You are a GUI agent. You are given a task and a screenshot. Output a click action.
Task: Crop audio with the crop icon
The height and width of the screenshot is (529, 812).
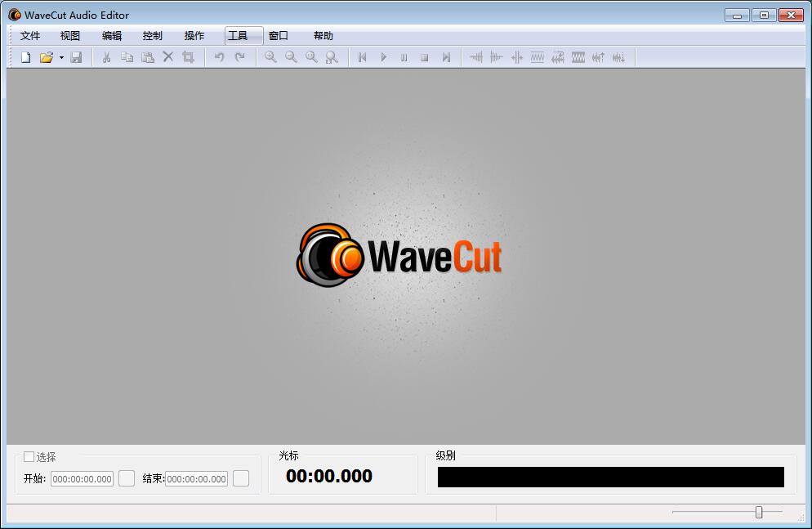(188, 57)
